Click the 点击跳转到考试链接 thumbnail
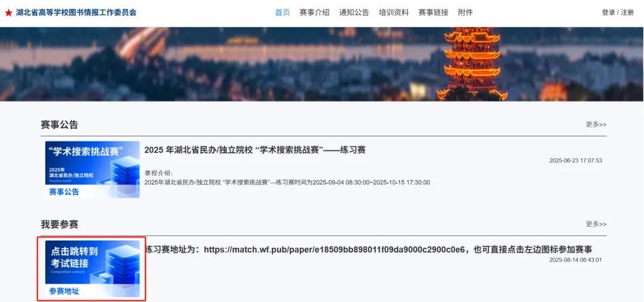The width and height of the screenshot is (644, 302). point(92,269)
